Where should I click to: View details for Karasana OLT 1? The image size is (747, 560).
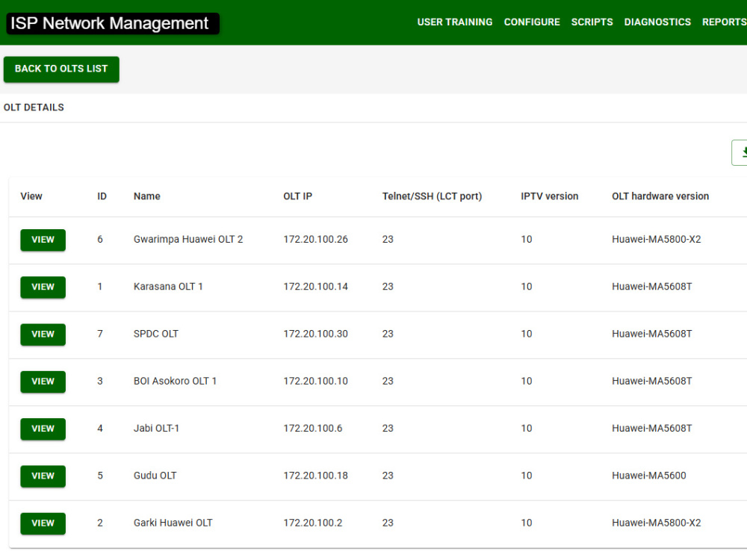pos(43,287)
